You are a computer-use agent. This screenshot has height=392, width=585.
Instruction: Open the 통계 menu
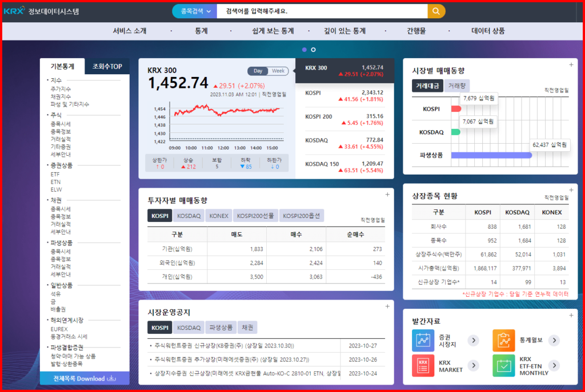click(201, 31)
